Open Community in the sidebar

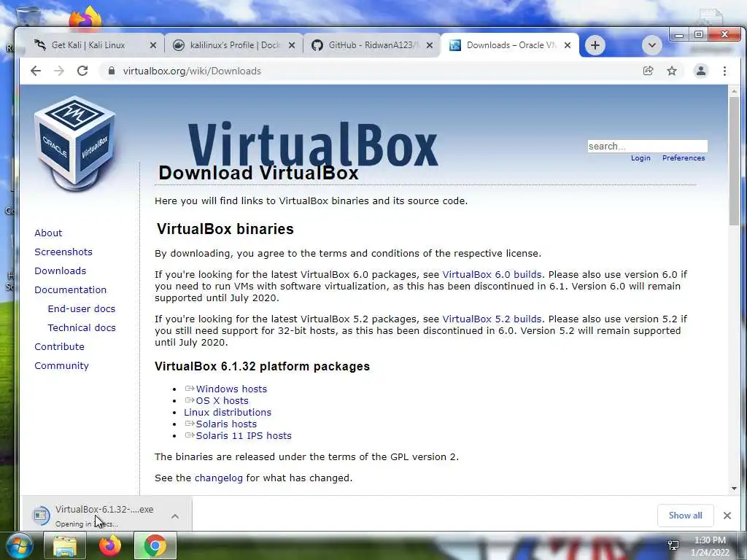coord(61,366)
